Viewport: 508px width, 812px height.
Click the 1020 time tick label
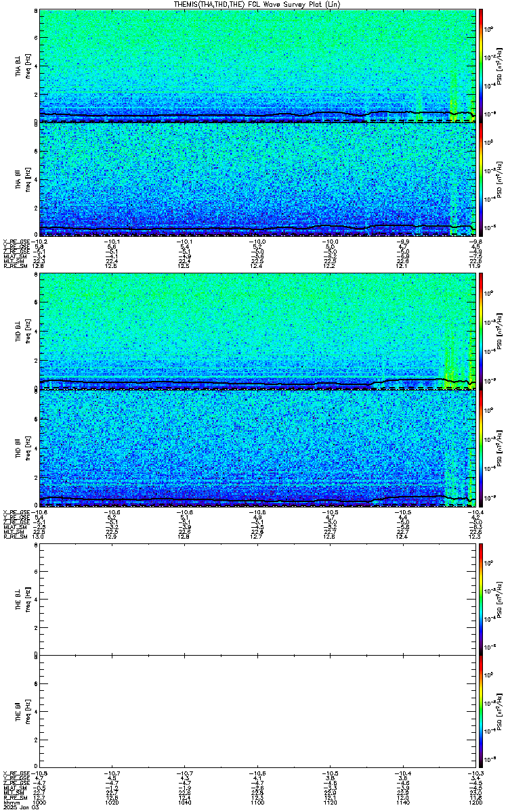[x=112, y=803]
